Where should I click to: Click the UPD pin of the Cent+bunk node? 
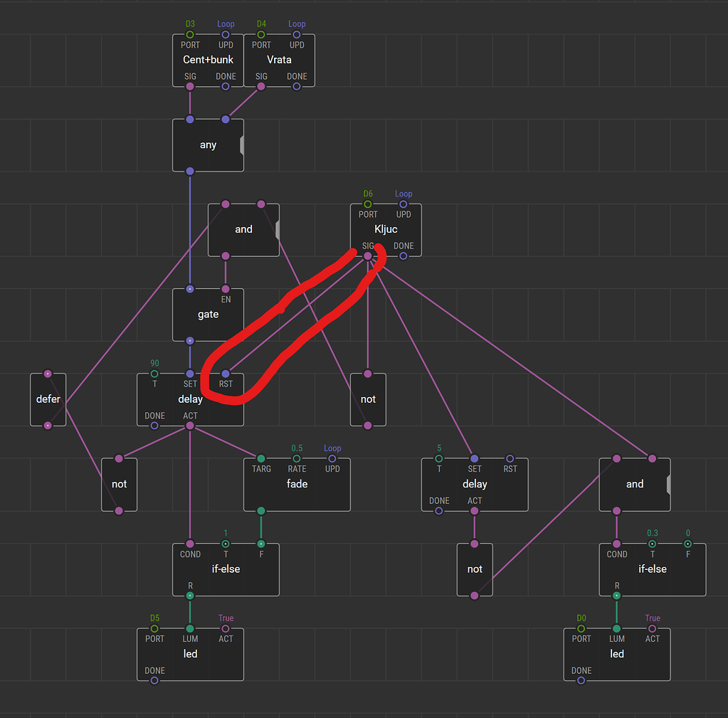coord(226,33)
